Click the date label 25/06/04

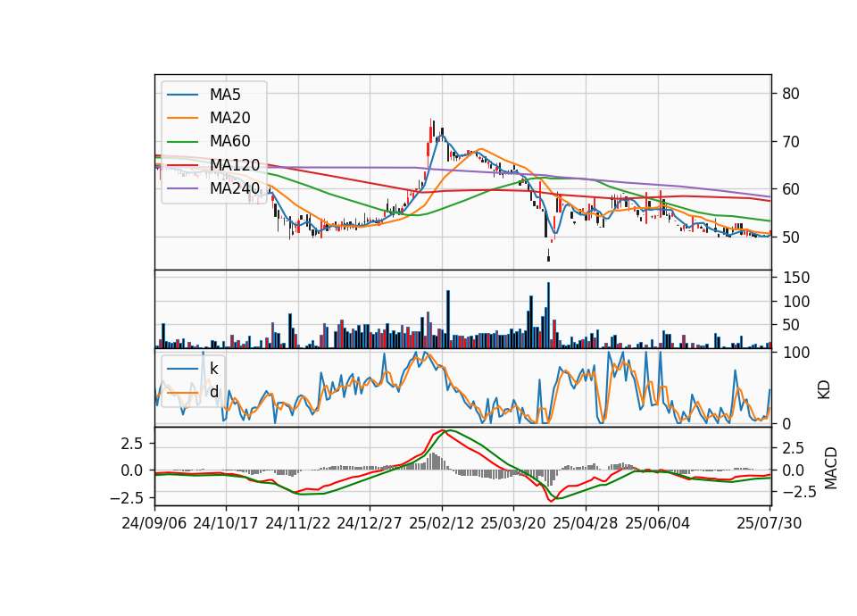658,523
